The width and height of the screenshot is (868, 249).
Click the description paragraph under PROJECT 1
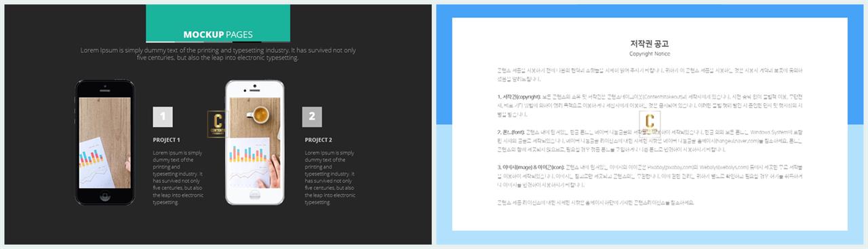pyautogui.click(x=178, y=178)
